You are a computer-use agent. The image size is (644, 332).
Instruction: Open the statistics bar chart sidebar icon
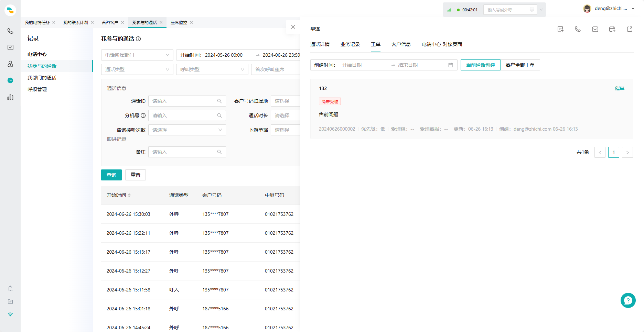pyautogui.click(x=10, y=97)
